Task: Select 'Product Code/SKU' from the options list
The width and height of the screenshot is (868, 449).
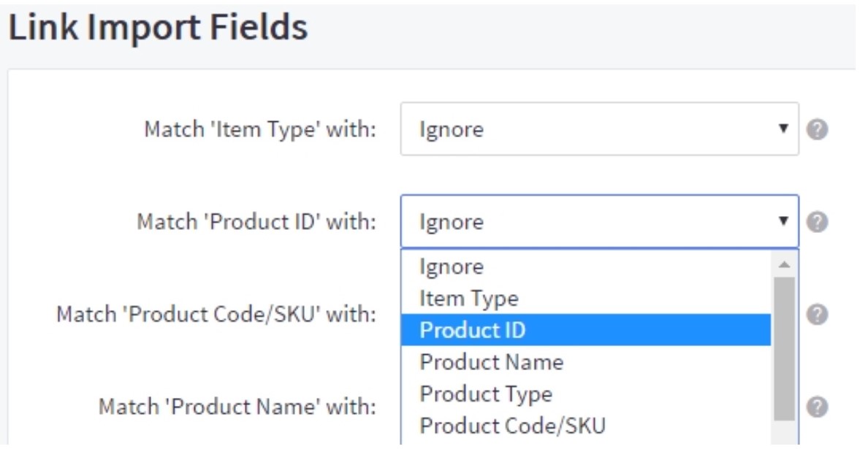Action: click(x=512, y=425)
